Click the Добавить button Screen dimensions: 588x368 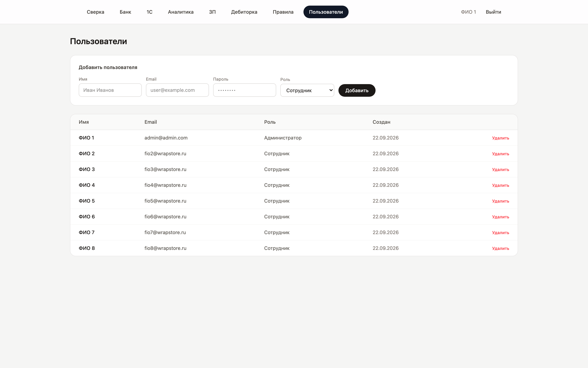(357, 90)
